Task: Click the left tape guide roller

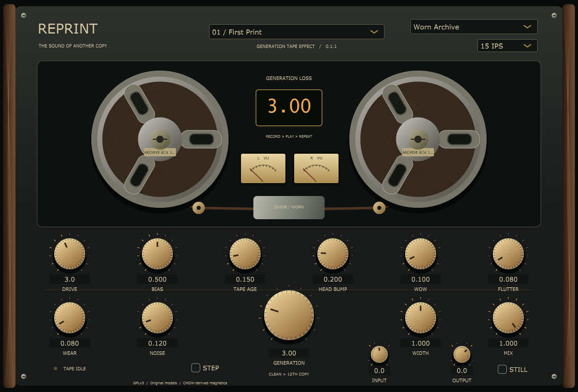Action: (199, 208)
